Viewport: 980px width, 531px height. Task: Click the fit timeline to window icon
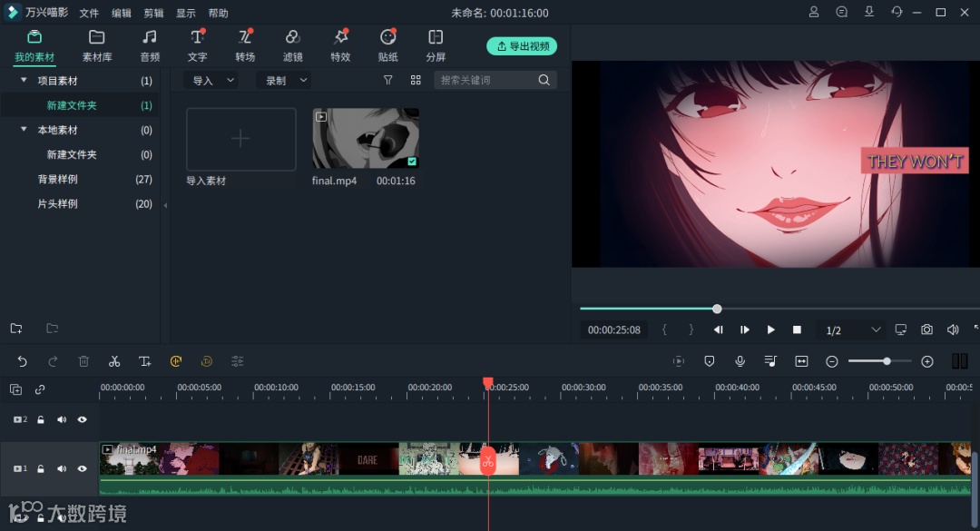tap(801, 361)
